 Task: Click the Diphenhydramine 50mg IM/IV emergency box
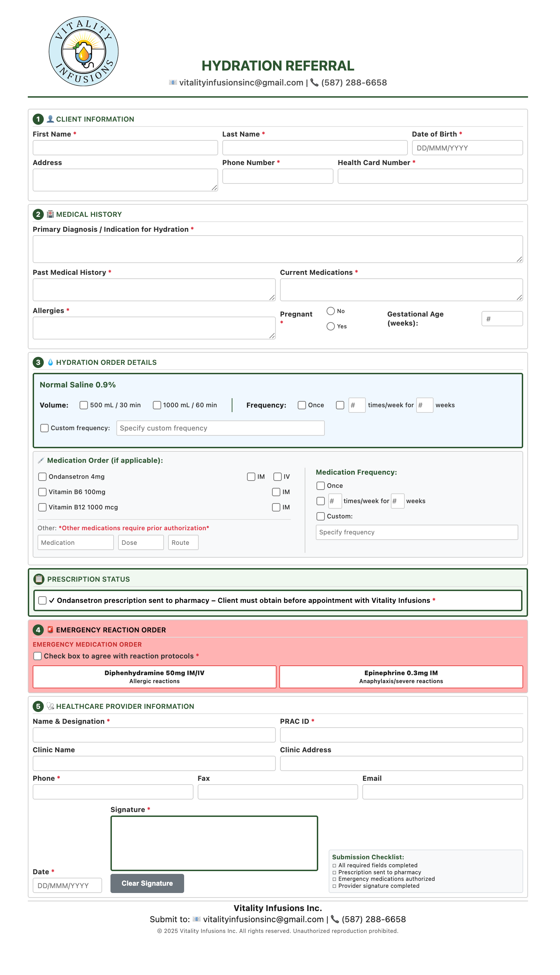(x=155, y=677)
